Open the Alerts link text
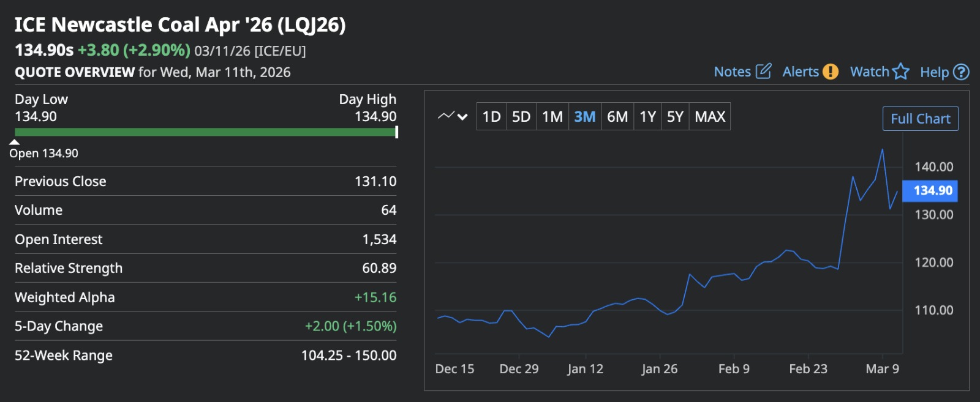The height and width of the screenshot is (402, 980). pyautogui.click(x=801, y=72)
